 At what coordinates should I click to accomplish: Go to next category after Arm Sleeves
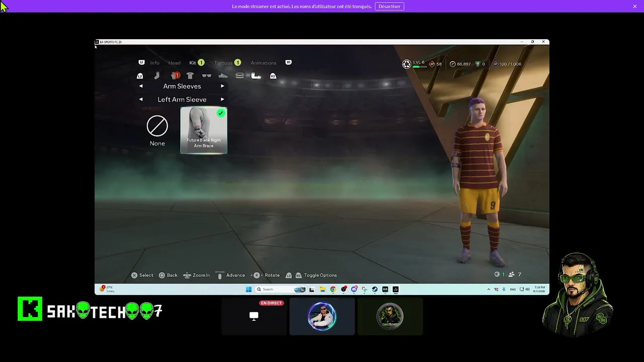(222, 86)
